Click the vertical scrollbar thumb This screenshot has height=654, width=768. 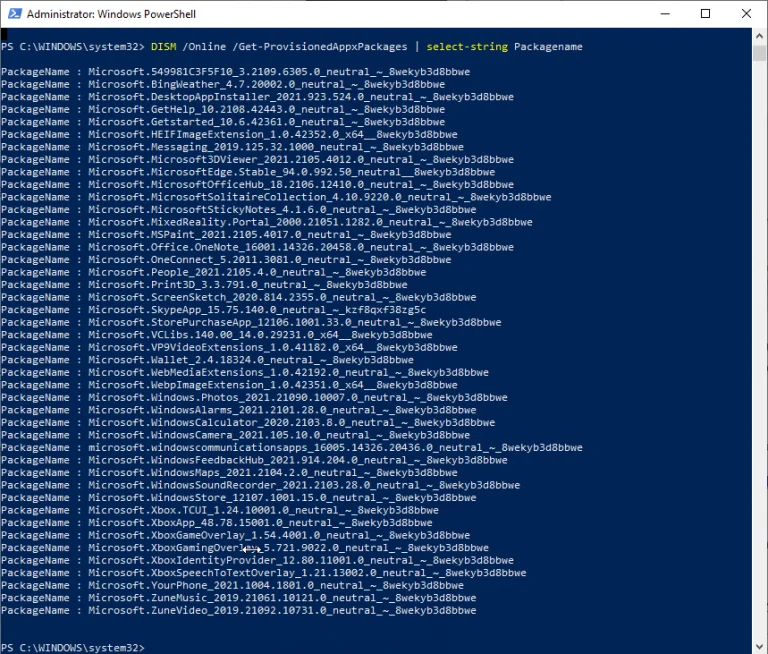[759, 53]
